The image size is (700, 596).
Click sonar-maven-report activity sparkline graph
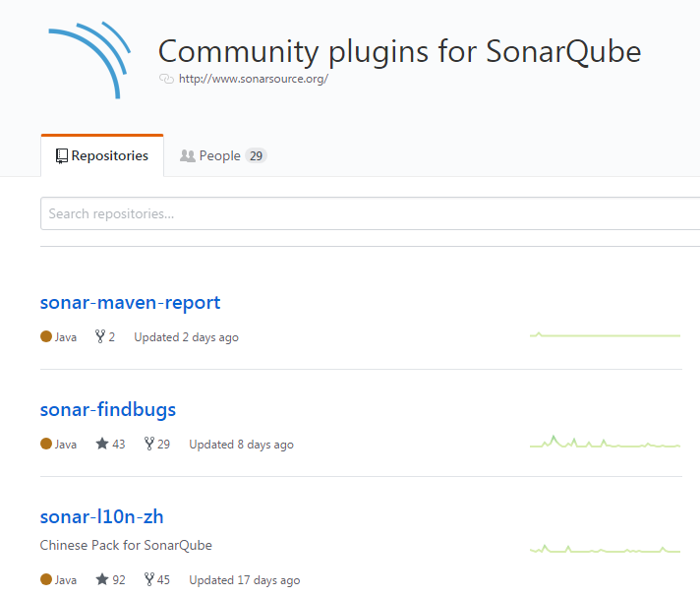(605, 334)
